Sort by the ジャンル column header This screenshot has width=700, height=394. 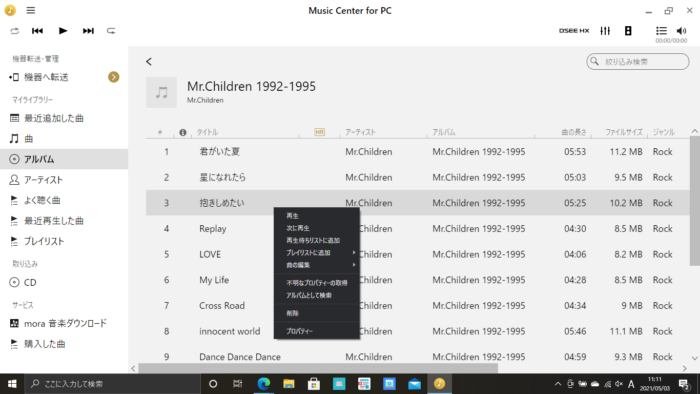coord(664,132)
